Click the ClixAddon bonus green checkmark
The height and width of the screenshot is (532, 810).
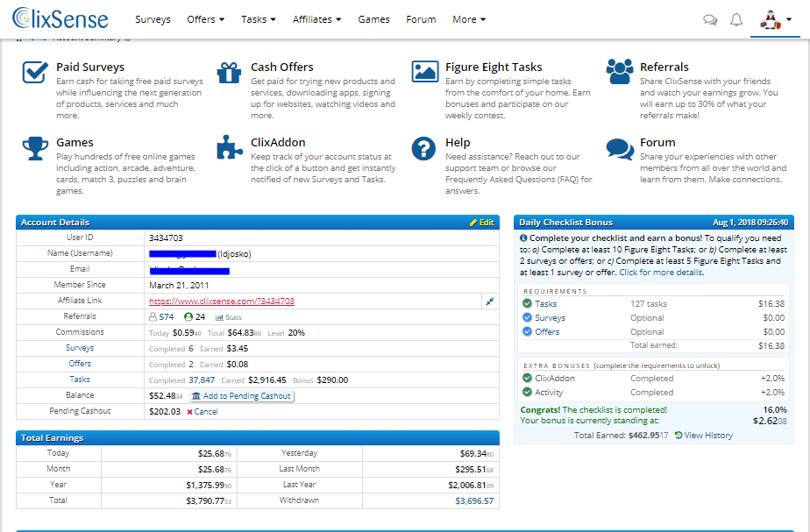pyautogui.click(x=527, y=378)
